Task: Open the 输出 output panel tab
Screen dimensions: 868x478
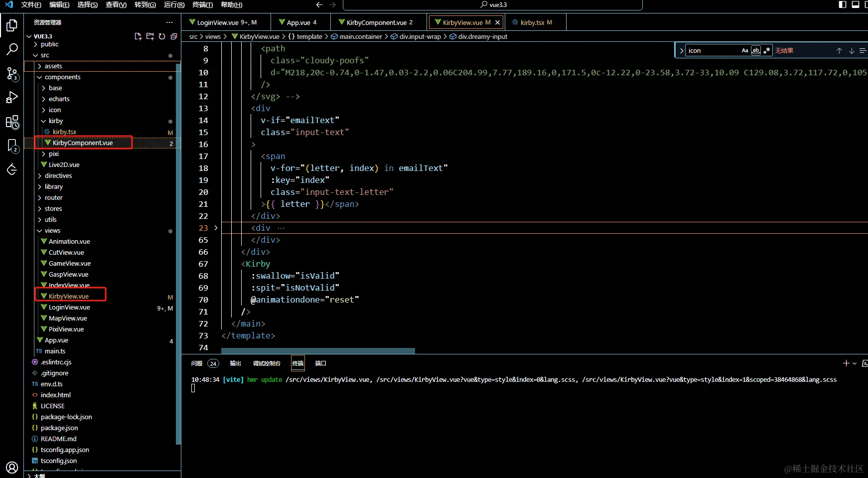Action: (235, 363)
